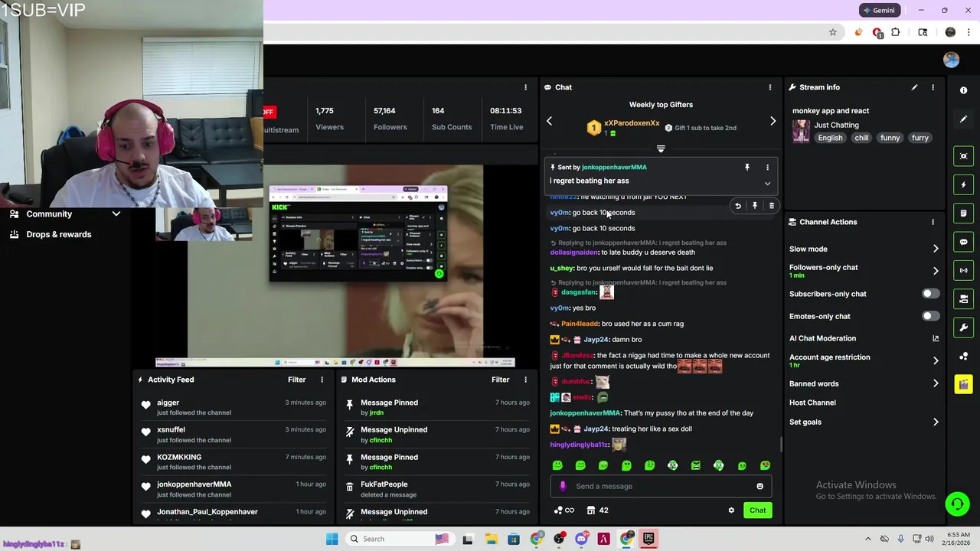Click the taskbar Search box
980x551 pixels.
(400, 539)
